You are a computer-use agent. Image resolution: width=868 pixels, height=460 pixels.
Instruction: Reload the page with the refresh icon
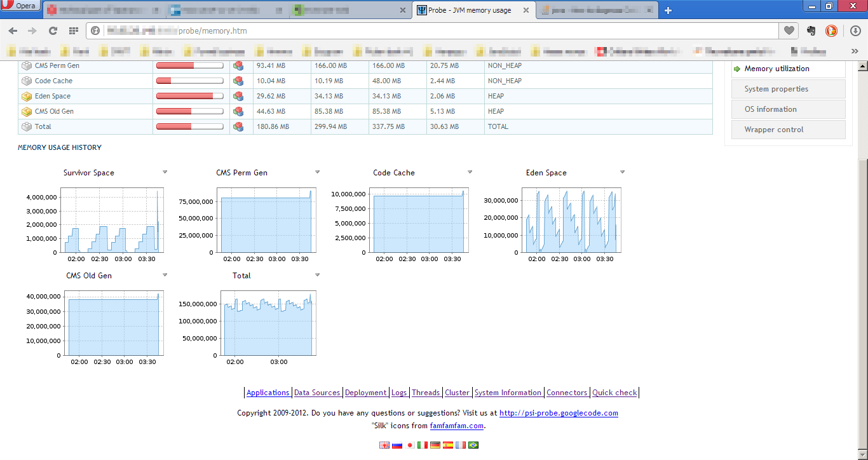(x=53, y=30)
